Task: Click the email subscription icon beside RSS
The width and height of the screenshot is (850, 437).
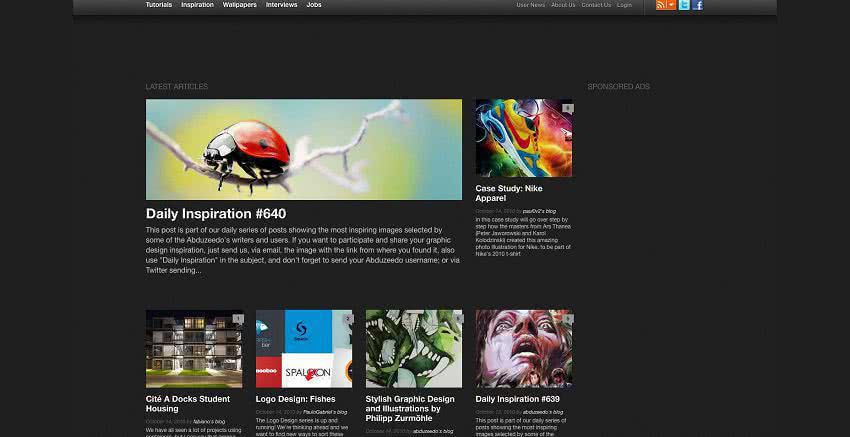Action: click(672, 5)
